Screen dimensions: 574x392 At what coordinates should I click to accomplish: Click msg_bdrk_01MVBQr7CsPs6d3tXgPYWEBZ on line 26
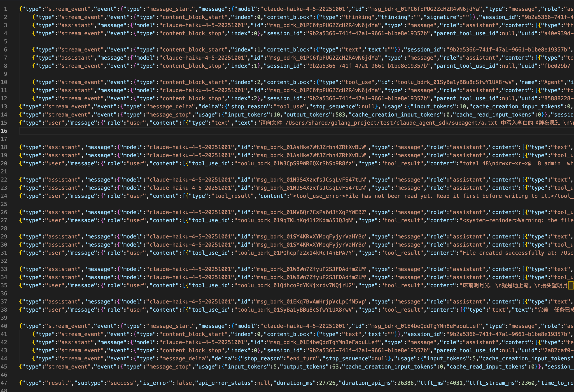[x=311, y=212]
